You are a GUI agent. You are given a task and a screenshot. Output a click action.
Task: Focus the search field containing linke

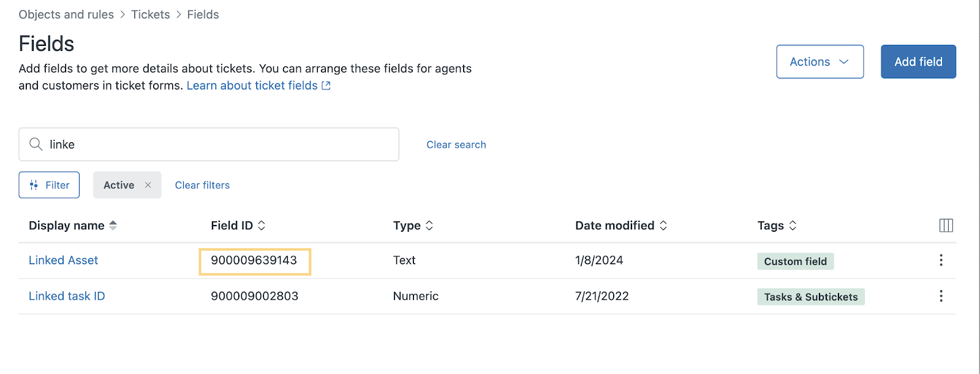pyautogui.click(x=209, y=144)
